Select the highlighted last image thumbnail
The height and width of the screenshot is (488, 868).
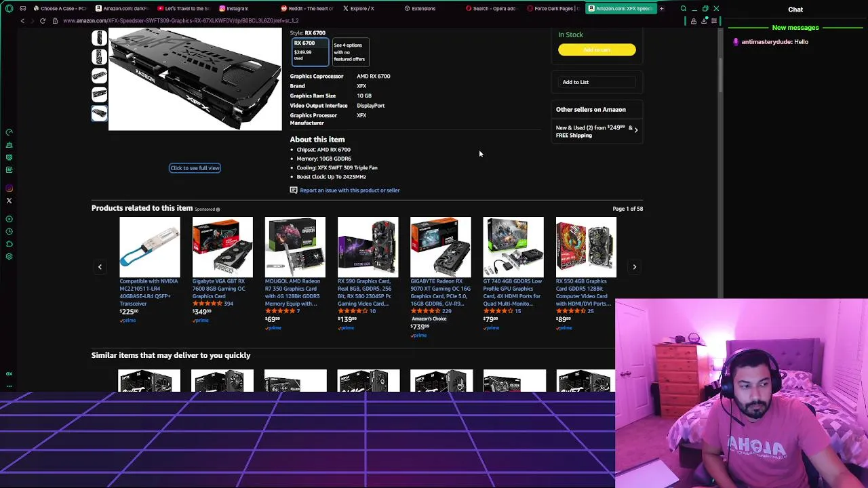click(100, 113)
